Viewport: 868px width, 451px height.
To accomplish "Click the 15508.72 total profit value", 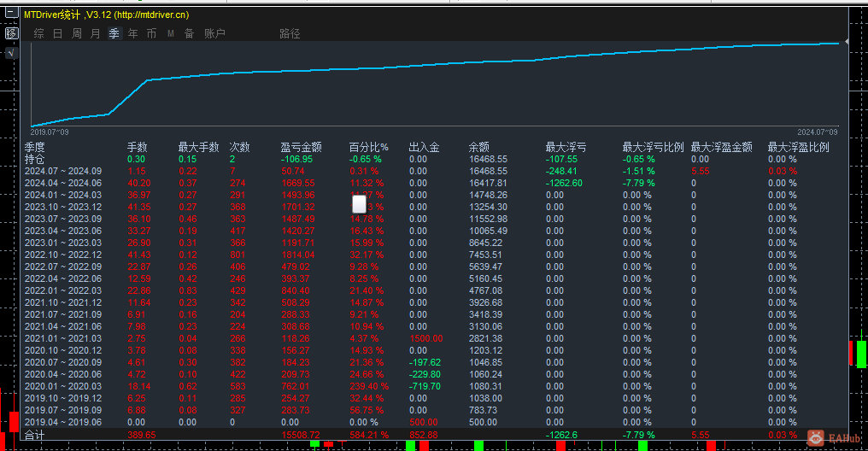I will click(x=301, y=435).
